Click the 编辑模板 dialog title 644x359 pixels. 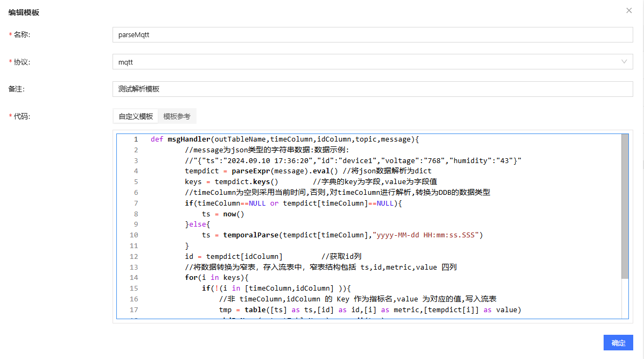pyautogui.click(x=24, y=12)
